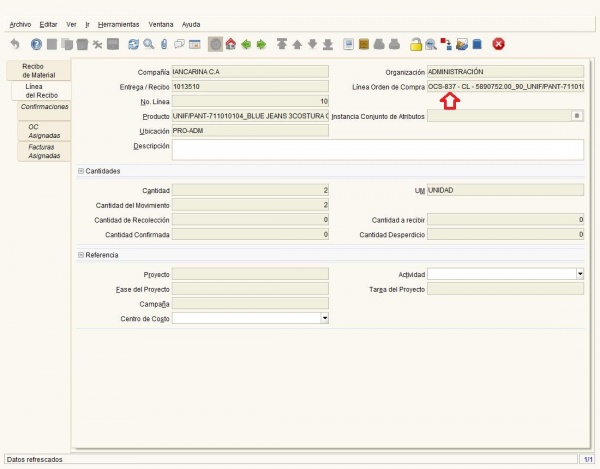Click the UM field UNIDAD
Viewport: 600px width, 469px height.
point(505,190)
